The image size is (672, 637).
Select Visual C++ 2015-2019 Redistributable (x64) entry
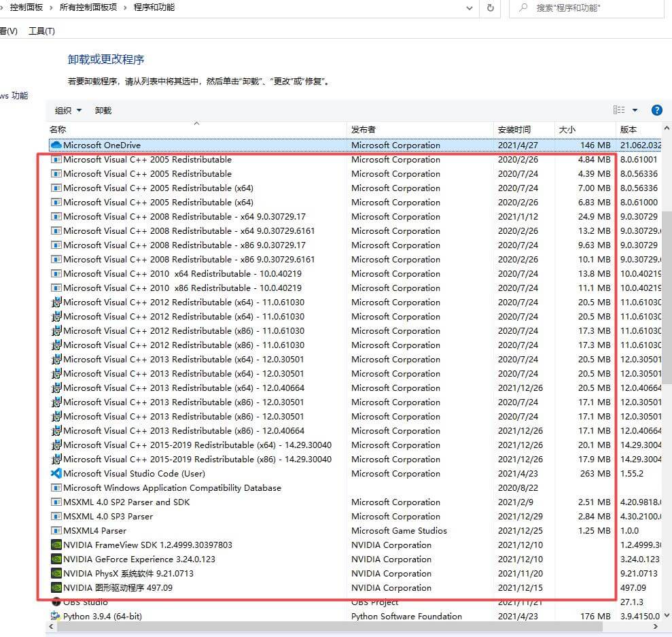tap(355, 445)
